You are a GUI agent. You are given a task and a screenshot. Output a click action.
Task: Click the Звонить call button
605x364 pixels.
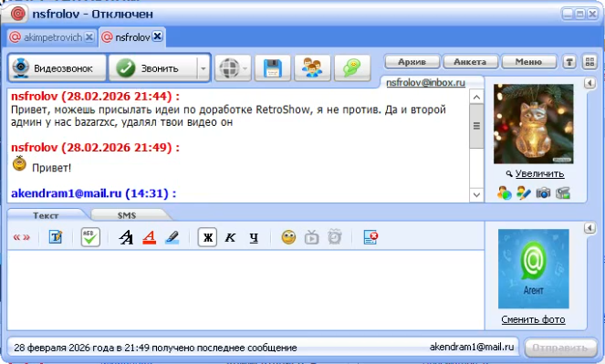(x=153, y=68)
